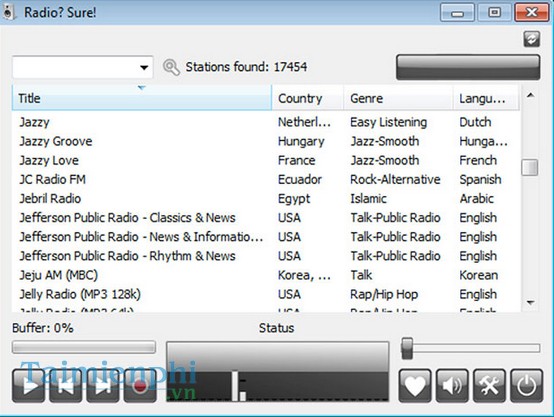This screenshot has height=417, width=554.
Task: Sort the list by Title column
Action: click(x=142, y=98)
